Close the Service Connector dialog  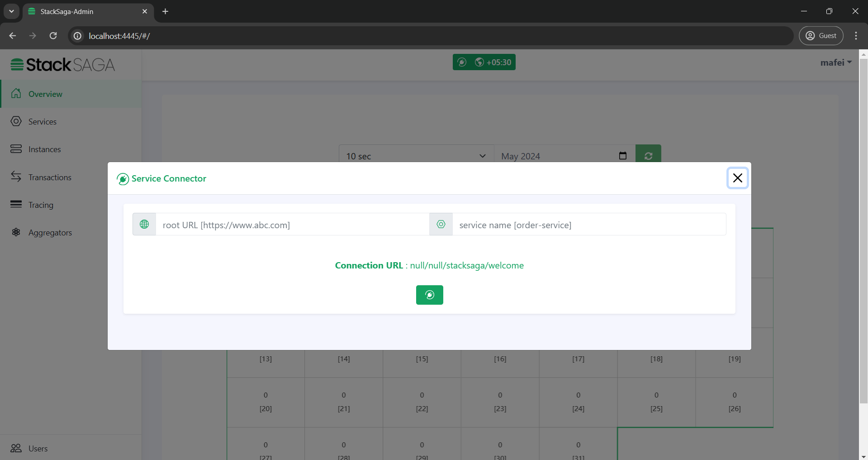(737, 178)
